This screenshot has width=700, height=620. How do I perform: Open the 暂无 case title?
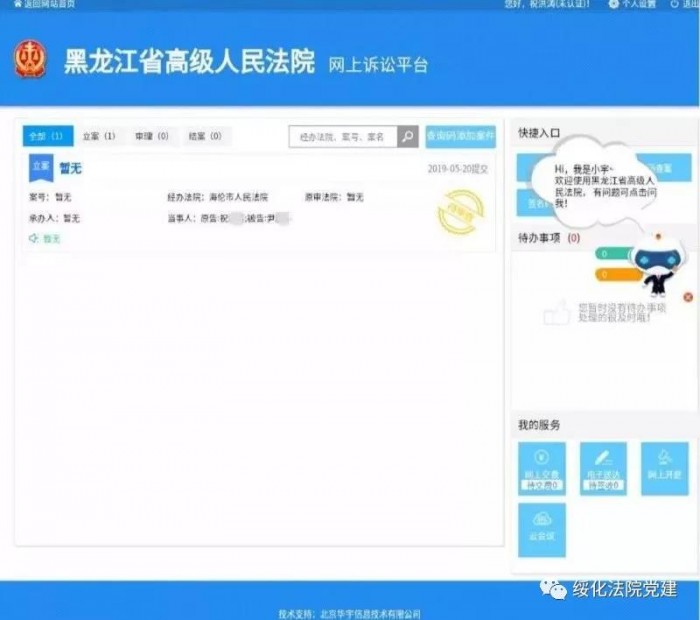pos(71,168)
